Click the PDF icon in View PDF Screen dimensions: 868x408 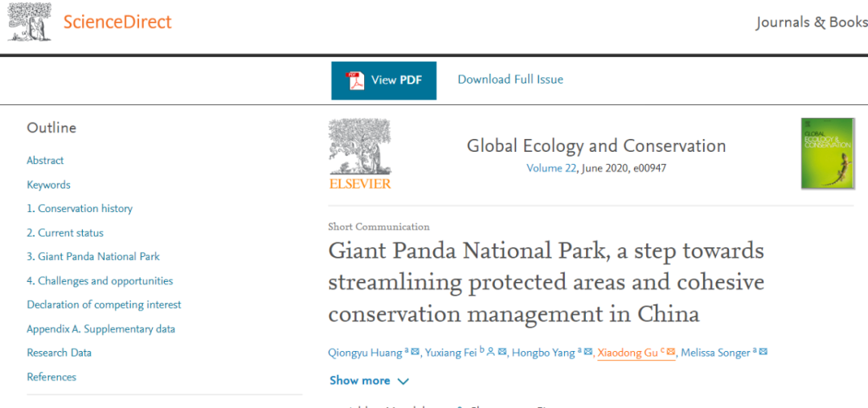(355, 80)
